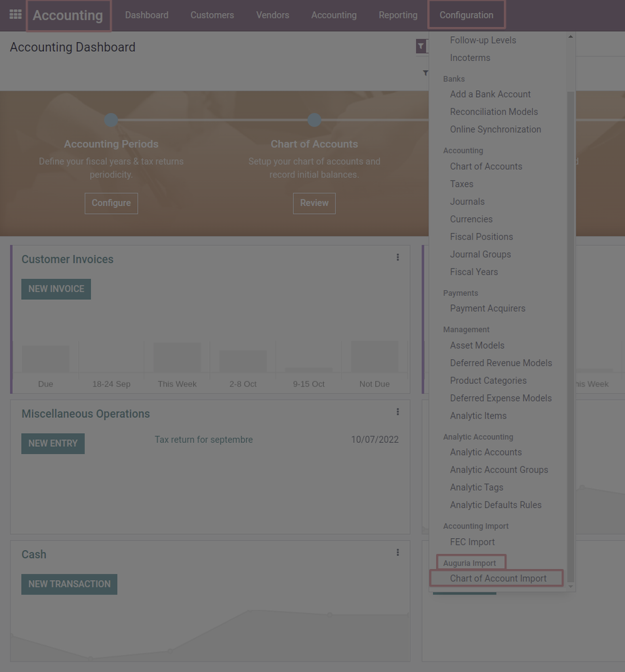
Task: Open Currencies configuration
Action: (472, 219)
